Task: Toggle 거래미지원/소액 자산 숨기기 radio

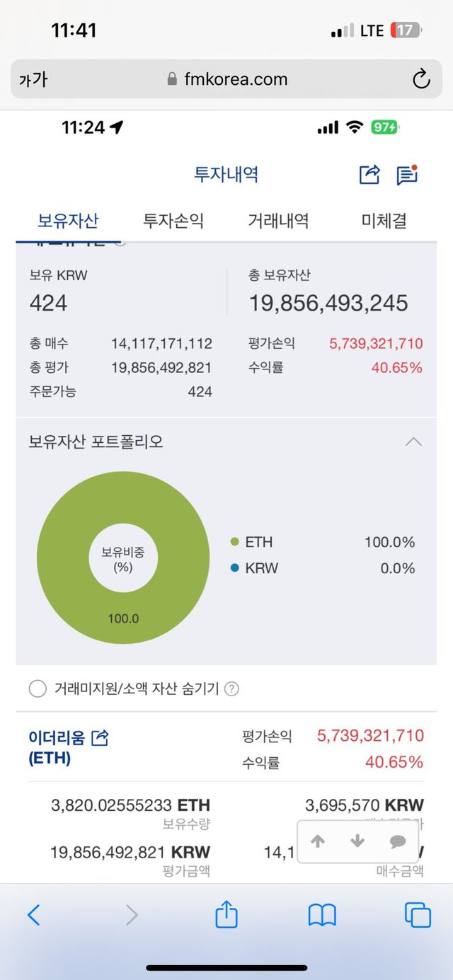Action: [x=38, y=688]
